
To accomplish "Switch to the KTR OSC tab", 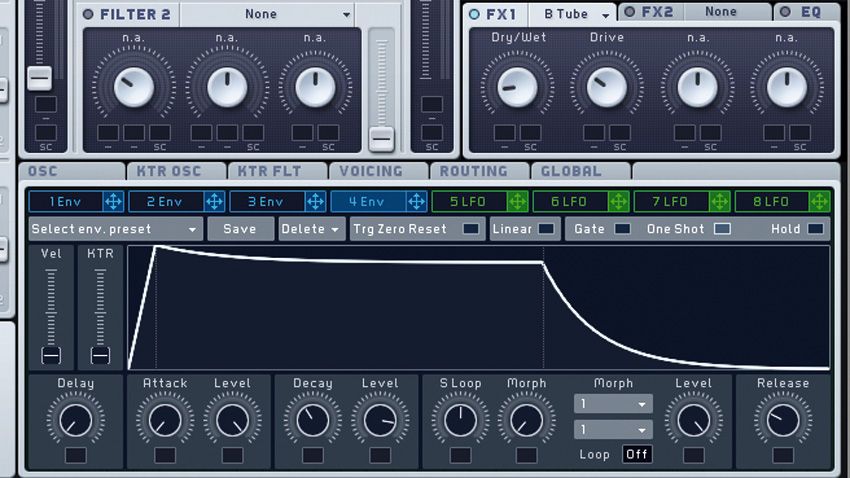I will pos(176,171).
